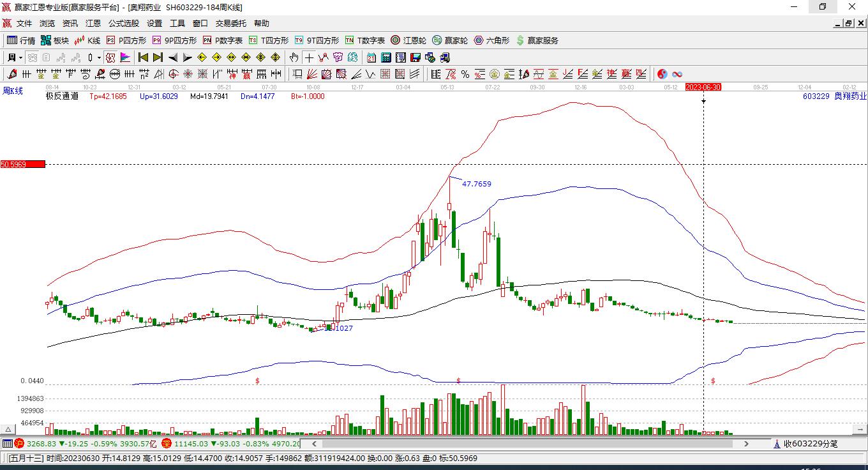Open the 板块 sector view
The image size is (868, 470).
coord(54,40)
